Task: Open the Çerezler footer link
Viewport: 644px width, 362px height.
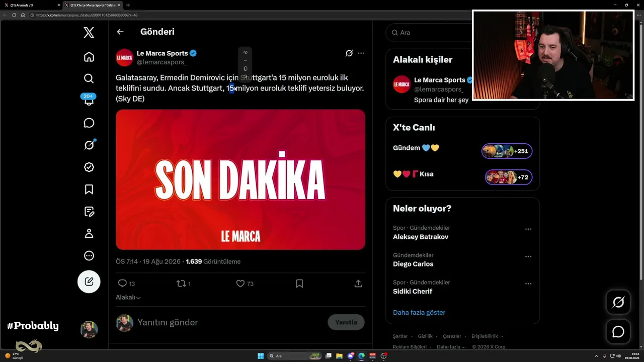Action: click(452, 336)
